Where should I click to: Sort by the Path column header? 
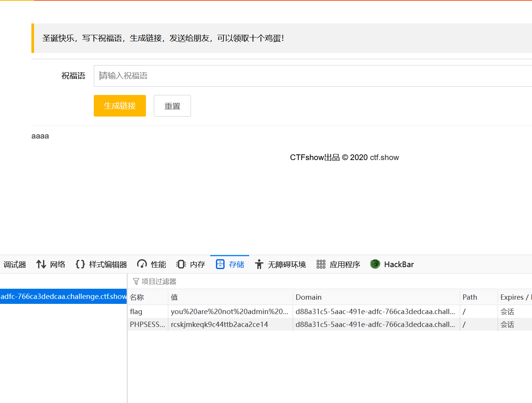pos(479,297)
